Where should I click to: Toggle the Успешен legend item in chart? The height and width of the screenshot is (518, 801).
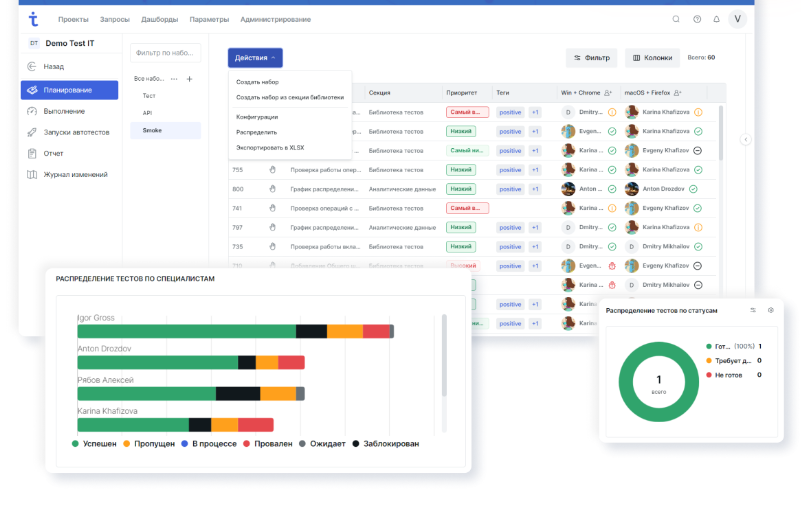click(x=95, y=443)
